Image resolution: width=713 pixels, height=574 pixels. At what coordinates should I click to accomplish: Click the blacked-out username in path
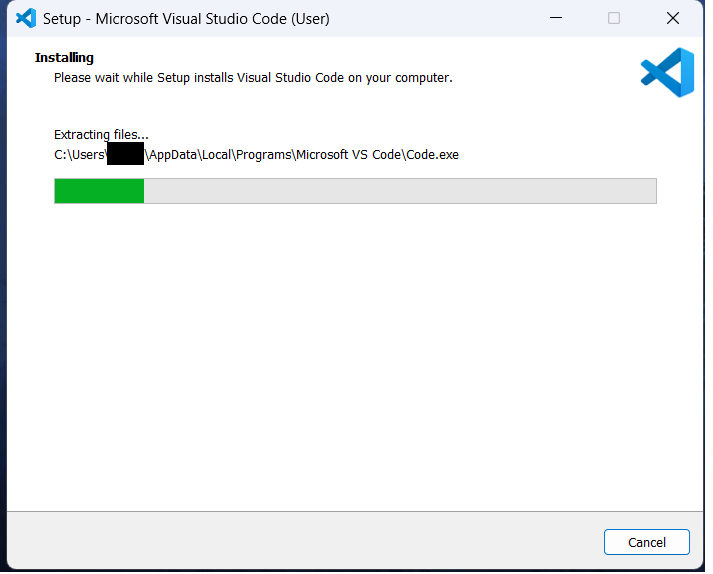[x=126, y=154]
